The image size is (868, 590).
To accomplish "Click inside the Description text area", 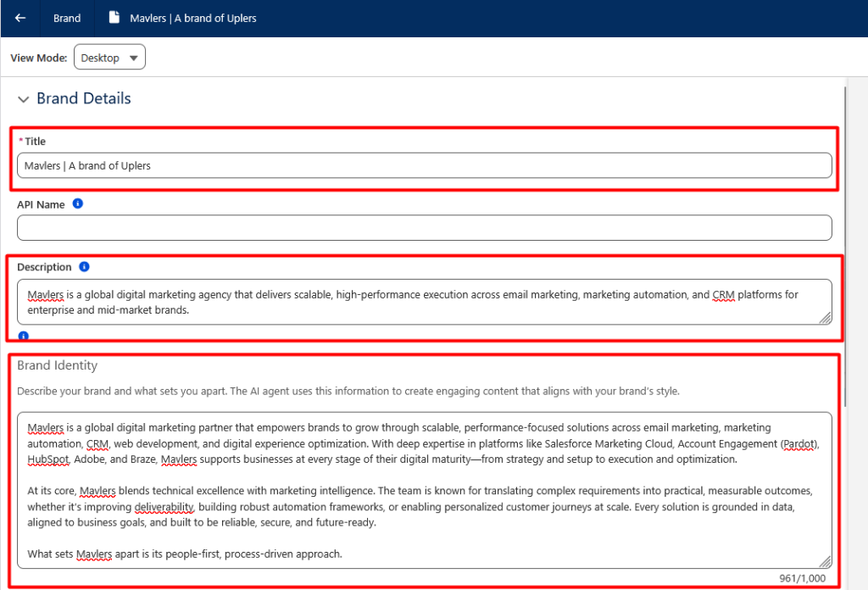I will (424, 302).
